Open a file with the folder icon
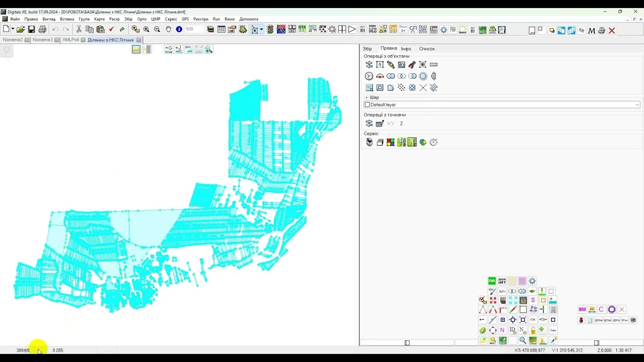 click(21, 30)
